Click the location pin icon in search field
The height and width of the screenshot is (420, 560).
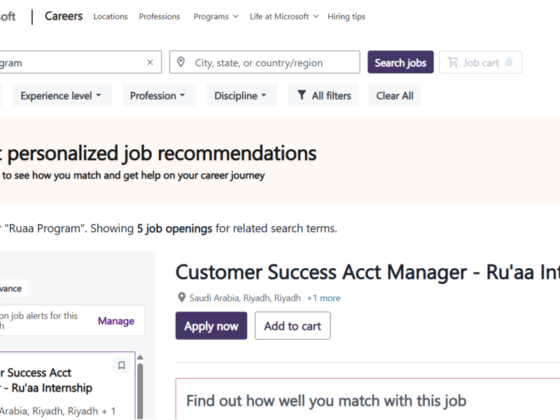click(x=181, y=62)
